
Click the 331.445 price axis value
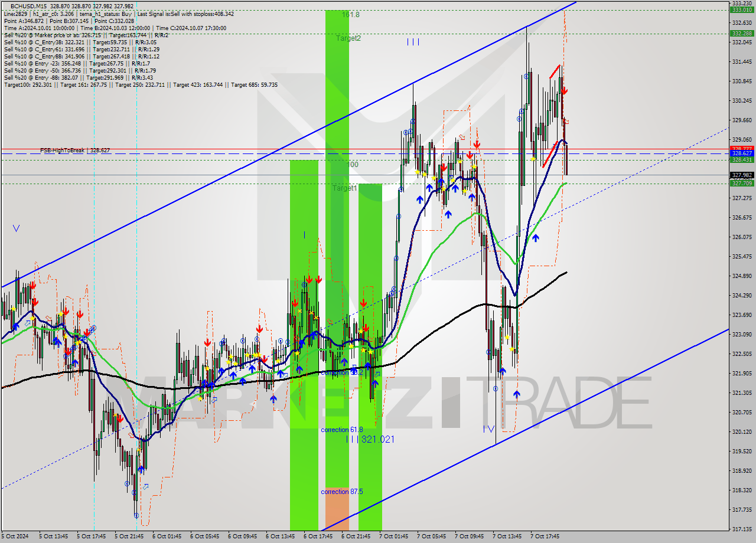[742, 61]
